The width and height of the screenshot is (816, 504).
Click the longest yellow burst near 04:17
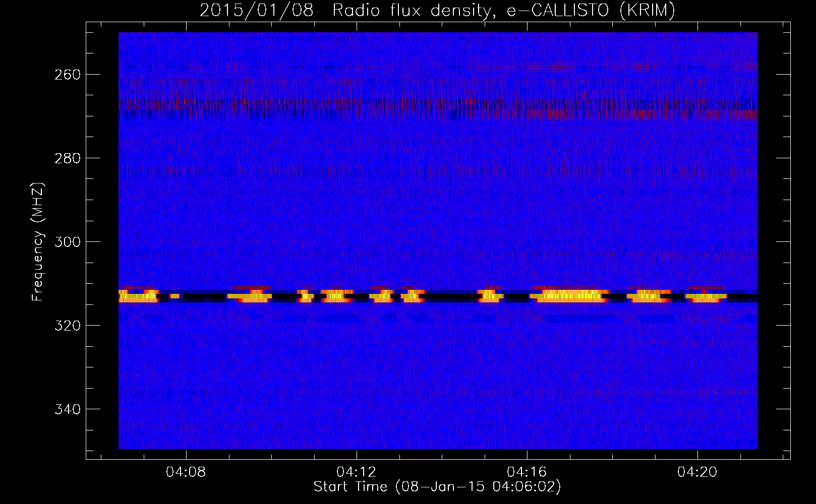tap(570, 296)
